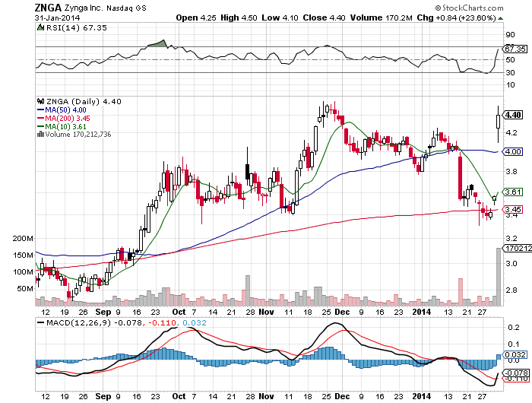Click the tallest gray volume bar at the right edge

[x=499, y=277]
